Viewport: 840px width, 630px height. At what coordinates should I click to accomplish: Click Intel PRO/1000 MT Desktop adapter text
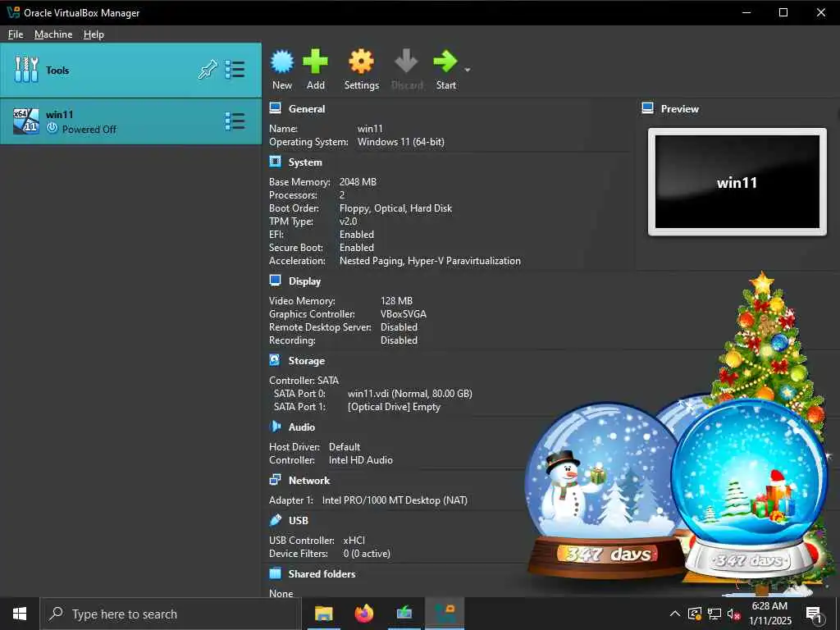(x=395, y=500)
